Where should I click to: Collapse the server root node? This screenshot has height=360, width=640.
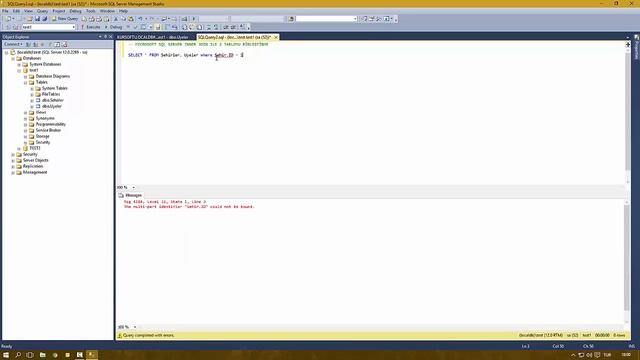(7, 53)
